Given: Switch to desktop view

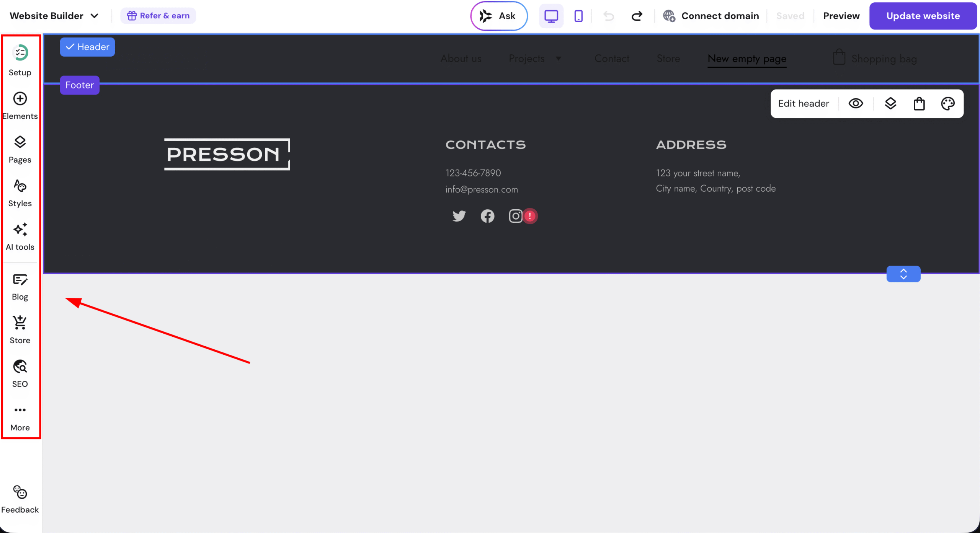Looking at the screenshot, I should 551,16.
